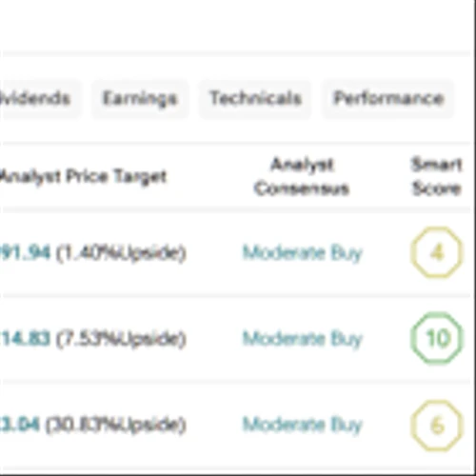Click the 14.83 price target value

point(26,339)
